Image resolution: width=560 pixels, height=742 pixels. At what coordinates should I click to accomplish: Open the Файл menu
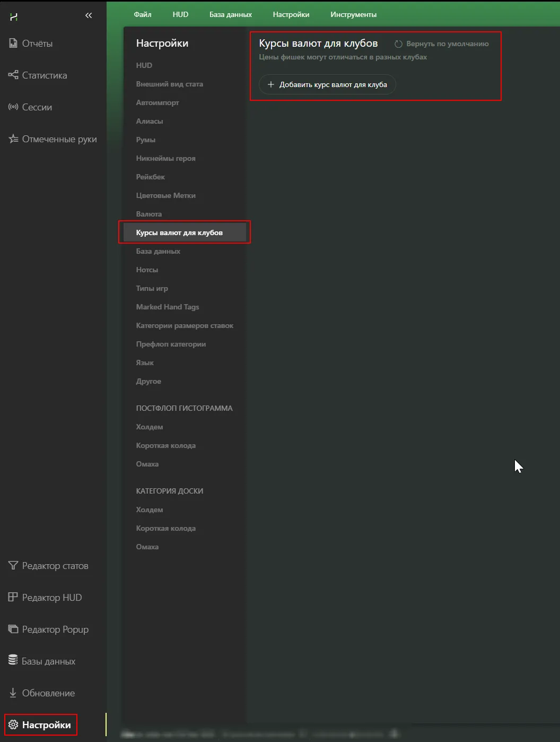[x=143, y=15]
